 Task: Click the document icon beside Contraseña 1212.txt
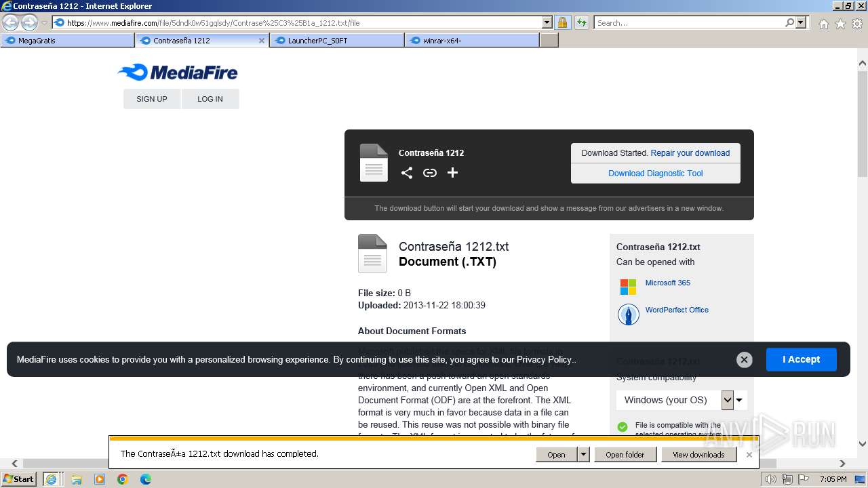pos(372,253)
